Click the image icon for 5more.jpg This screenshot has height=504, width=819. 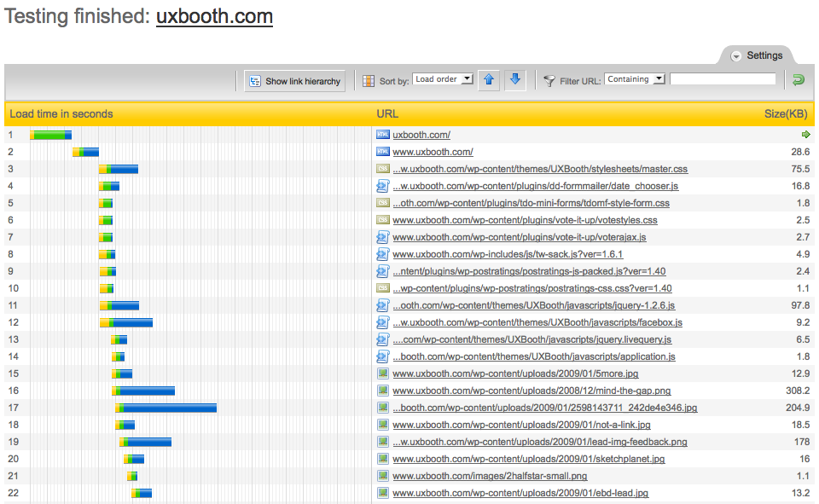pos(383,374)
